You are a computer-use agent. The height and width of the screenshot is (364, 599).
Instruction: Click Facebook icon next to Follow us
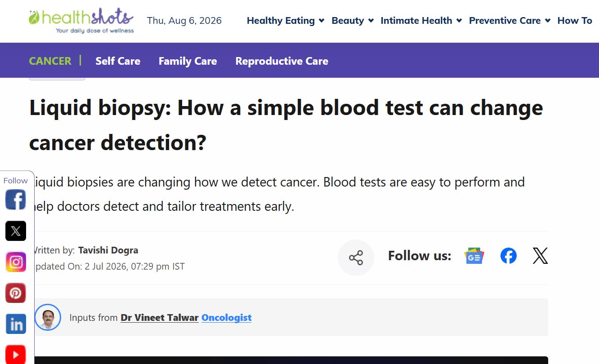click(509, 256)
